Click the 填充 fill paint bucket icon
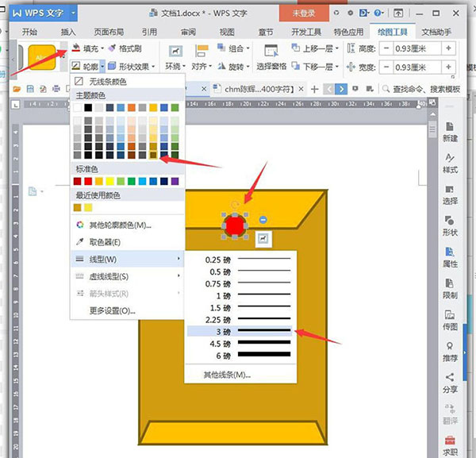Screen dimensions: 476x458 tap(76, 48)
